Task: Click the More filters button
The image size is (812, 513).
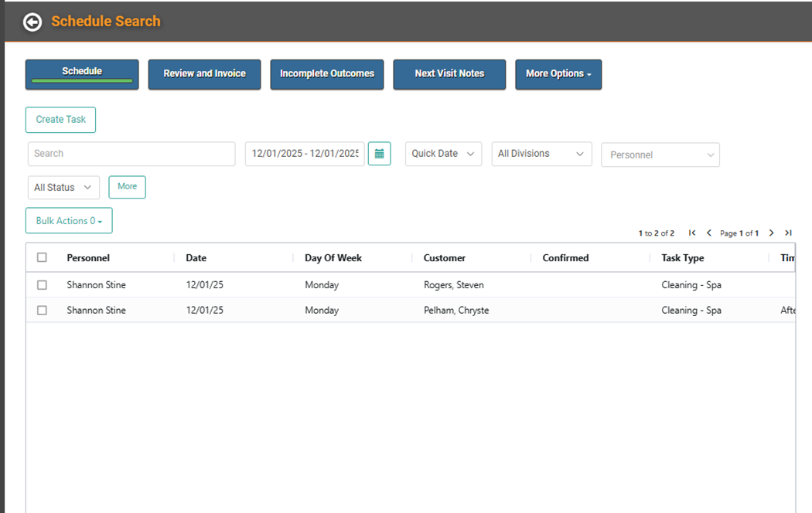Action: [127, 187]
